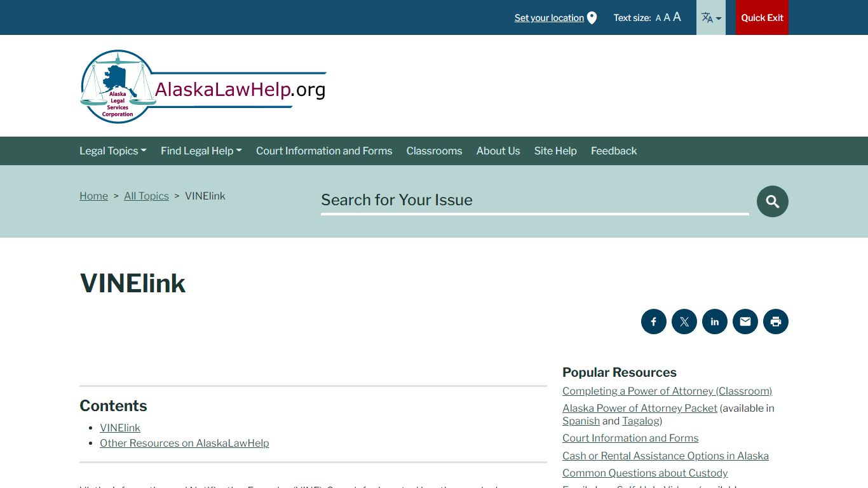This screenshot has width=868, height=488.
Task: Select the largest text size A
Action: point(677,17)
